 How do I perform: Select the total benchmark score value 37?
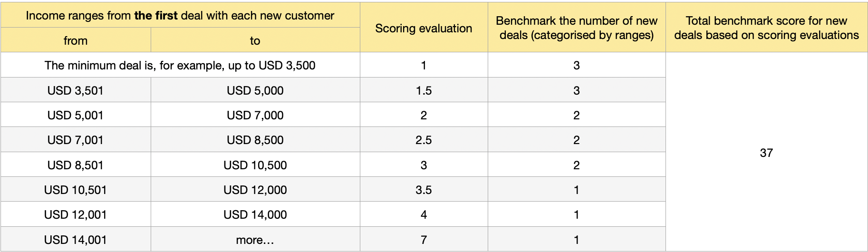pos(766,153)
